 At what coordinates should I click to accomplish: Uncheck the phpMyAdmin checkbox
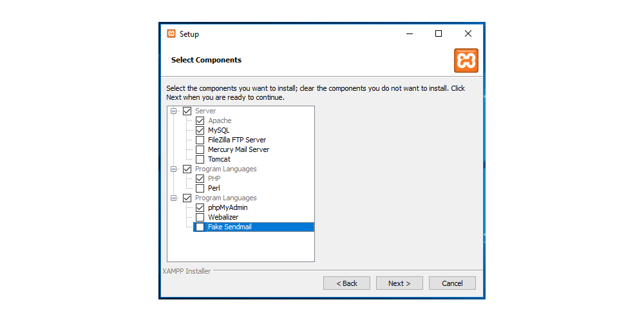coord(200,208)
